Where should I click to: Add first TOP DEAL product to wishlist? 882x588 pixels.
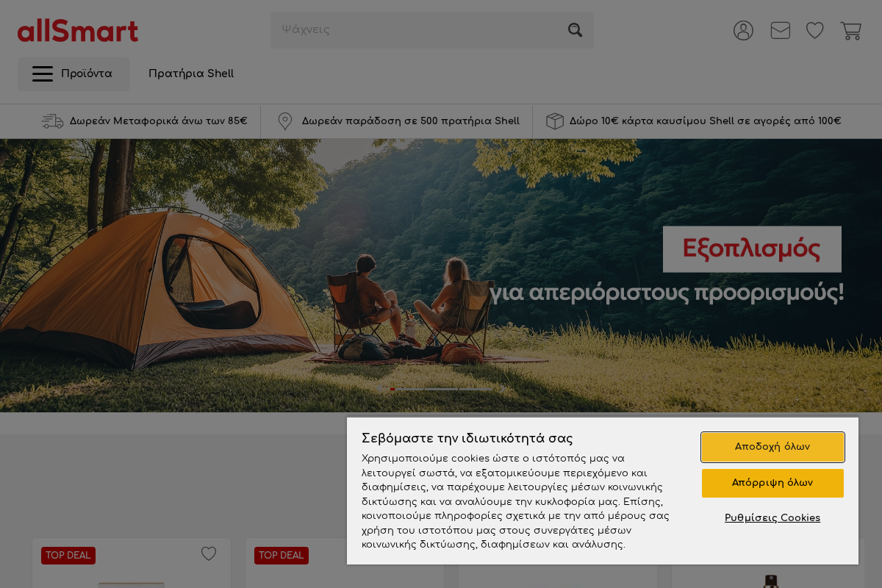pos(209,553)
